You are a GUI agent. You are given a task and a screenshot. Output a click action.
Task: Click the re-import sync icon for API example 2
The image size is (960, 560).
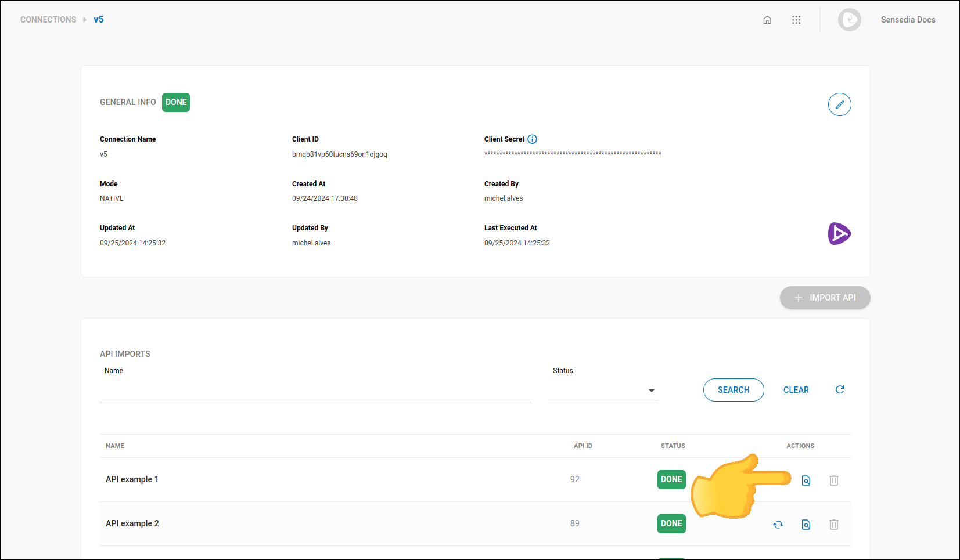pos(778,524)
